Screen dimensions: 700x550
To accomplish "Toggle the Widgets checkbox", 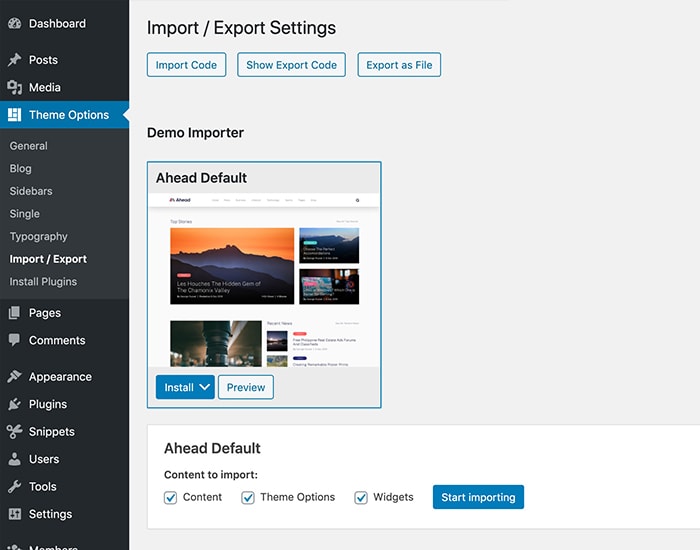I will (361, 497).
